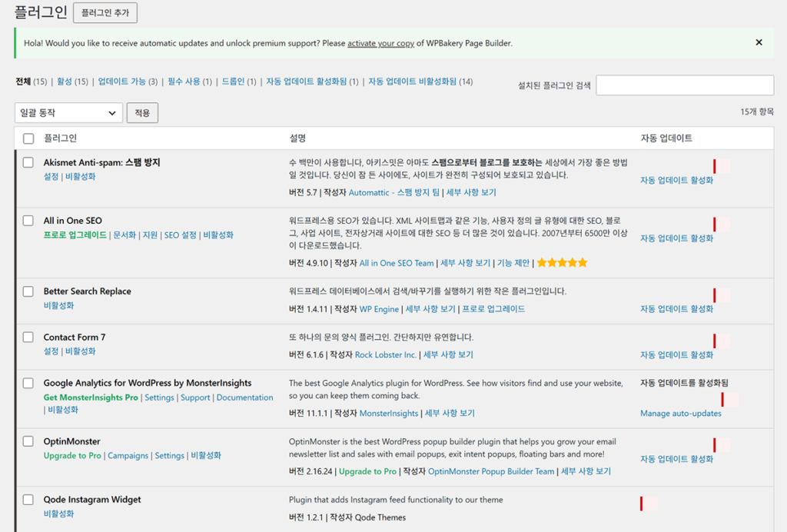Filter by 드롭인 (1) plugins
This screenshot has width=787, height=532.
pyautogui.click(x=239, y=81)
